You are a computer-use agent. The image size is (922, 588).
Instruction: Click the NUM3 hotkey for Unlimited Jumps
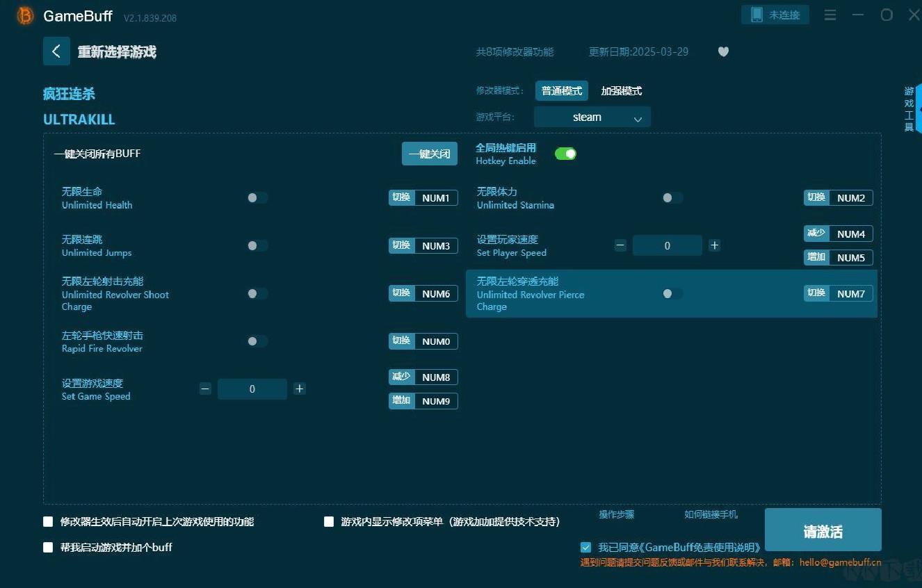tap(436, 246)
